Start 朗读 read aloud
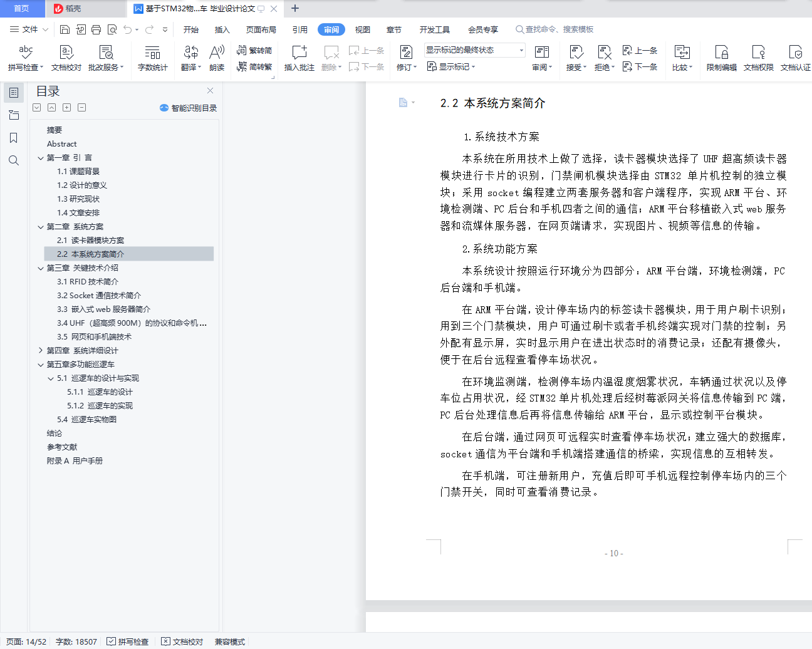 pos(217,58)
